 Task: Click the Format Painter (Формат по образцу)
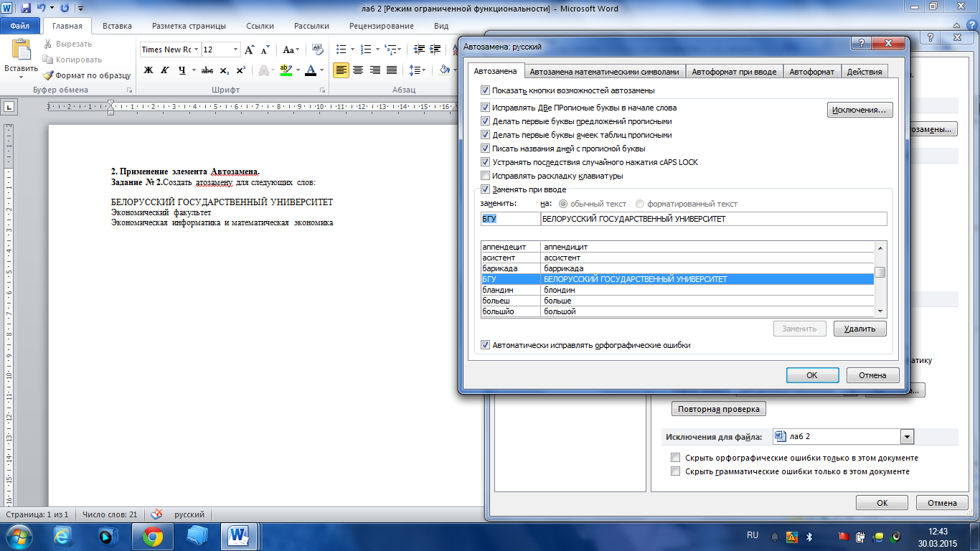[87, 75]
